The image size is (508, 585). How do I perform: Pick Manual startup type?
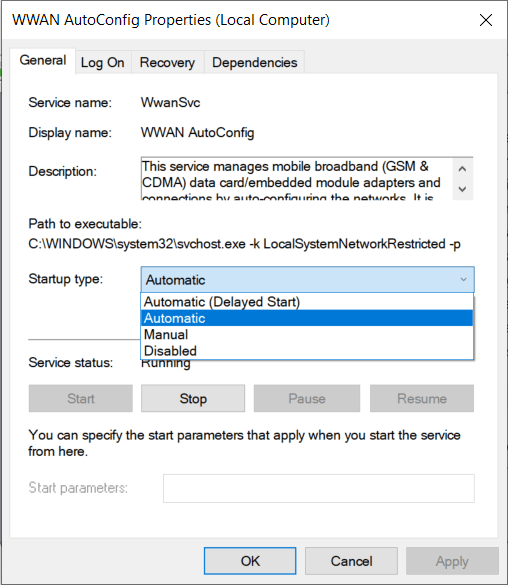[x=307, y=334]
